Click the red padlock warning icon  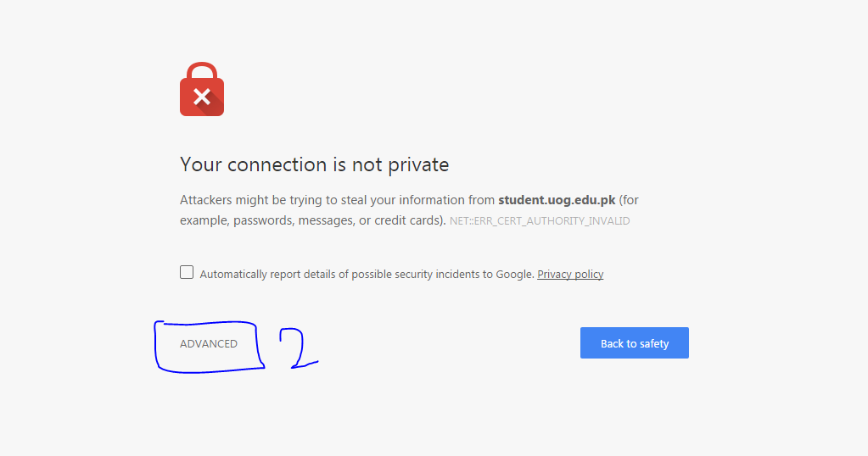click(202, 90)
